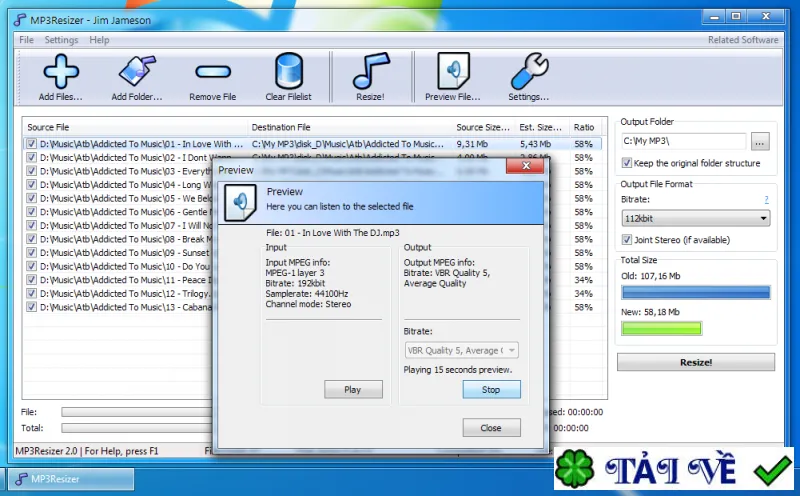
Task: Click the Close button in Preview dialog
Action: click(x=491, y=428)
